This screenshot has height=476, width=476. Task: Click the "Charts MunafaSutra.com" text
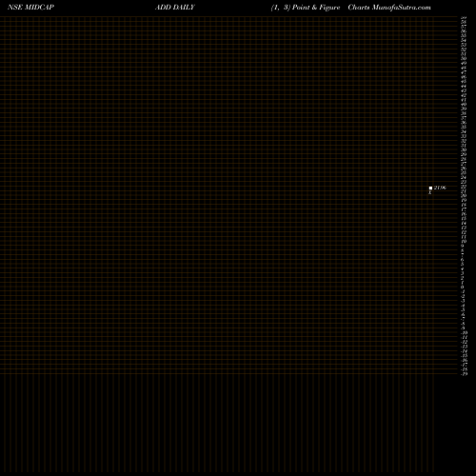(389, 8)
